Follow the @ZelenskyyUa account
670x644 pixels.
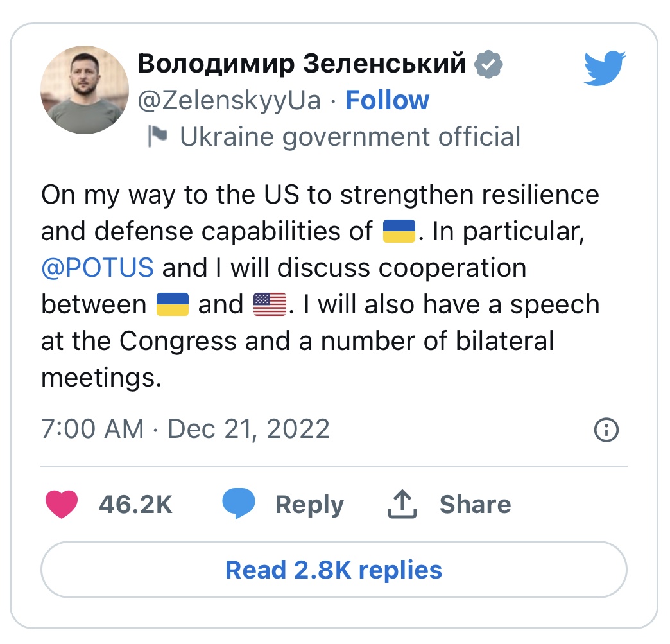[x=388, y=100]
